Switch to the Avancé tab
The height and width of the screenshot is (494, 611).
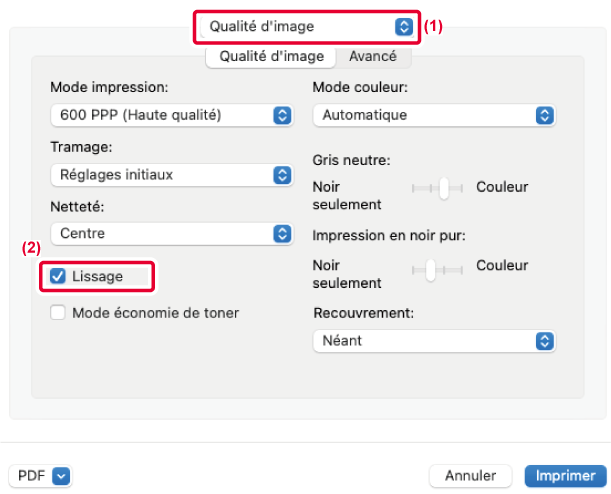[x=372, y=57]
